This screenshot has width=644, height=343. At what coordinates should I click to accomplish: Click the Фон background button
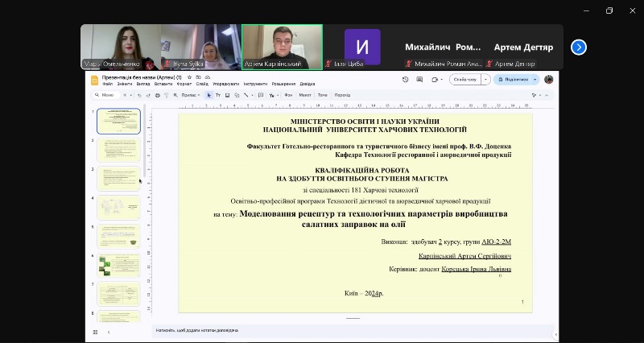pos(288,95)
